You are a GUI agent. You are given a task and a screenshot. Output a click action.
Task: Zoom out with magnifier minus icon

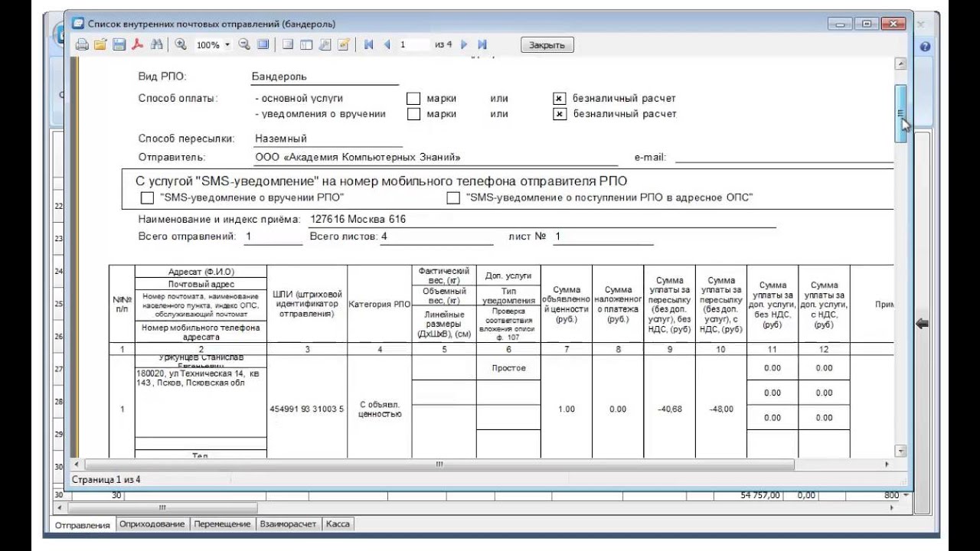pyautogui.click(x=244, y=45)
